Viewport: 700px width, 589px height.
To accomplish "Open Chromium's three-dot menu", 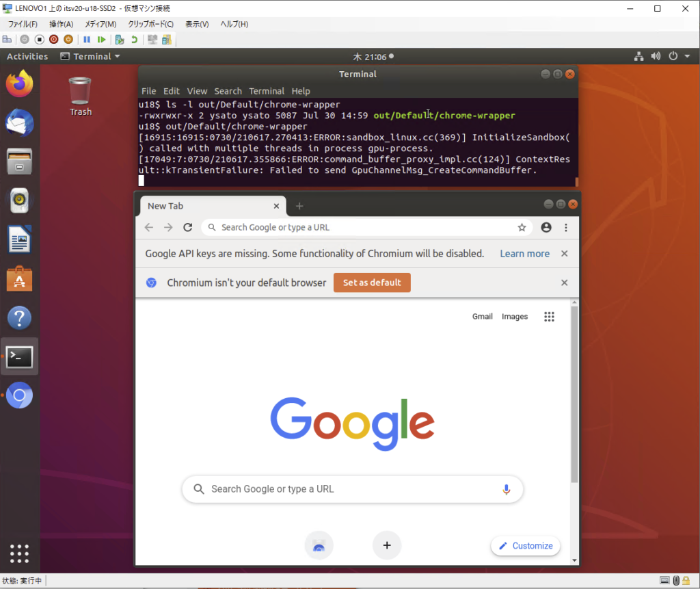I will coord(566,227).
